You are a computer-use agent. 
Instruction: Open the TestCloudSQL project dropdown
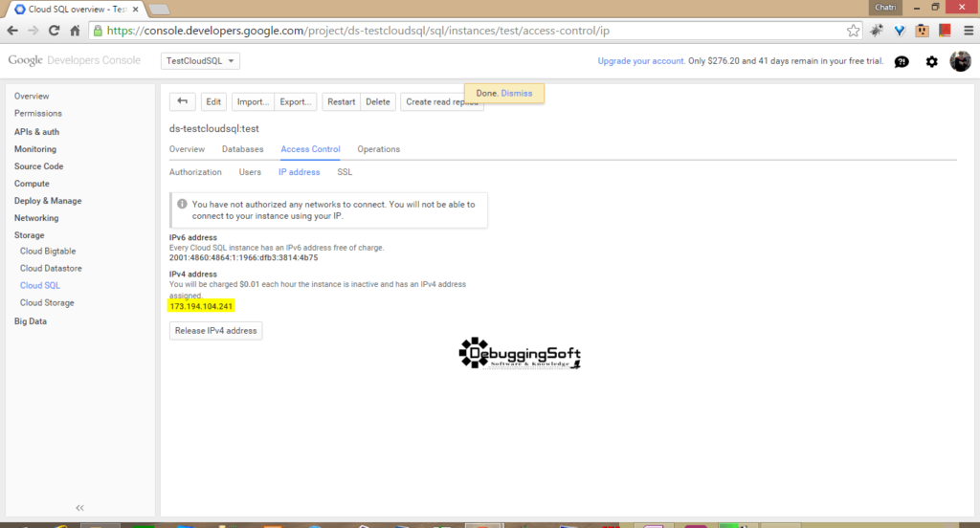click(x=200, y=60)
